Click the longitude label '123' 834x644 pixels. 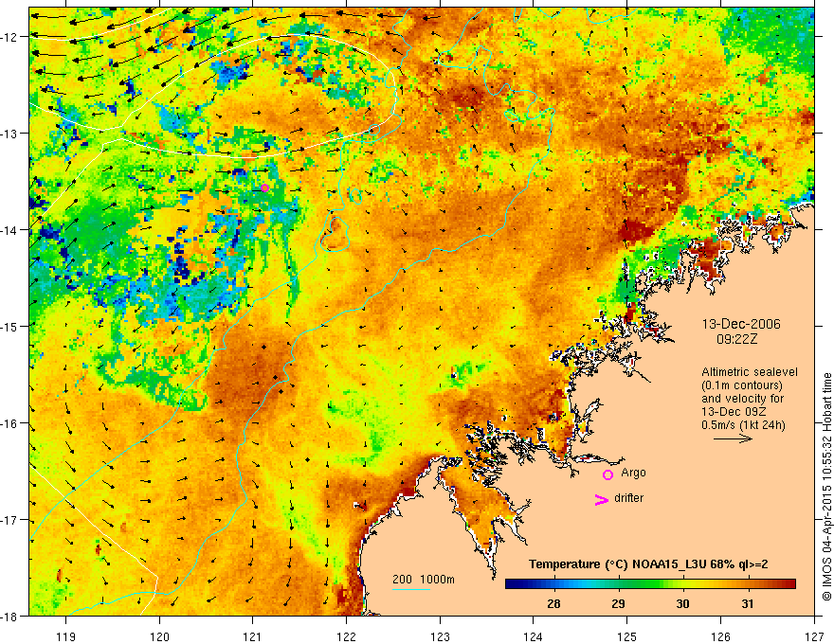pos(440,636)
